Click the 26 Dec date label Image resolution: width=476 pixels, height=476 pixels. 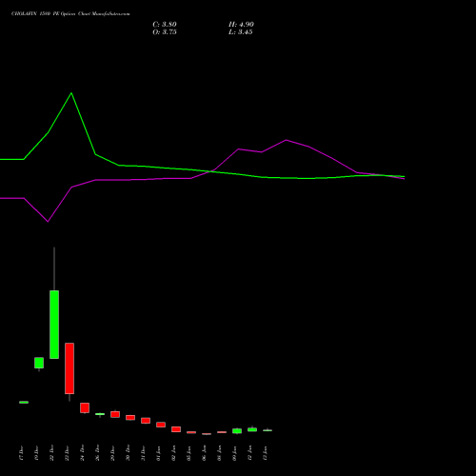97,453
